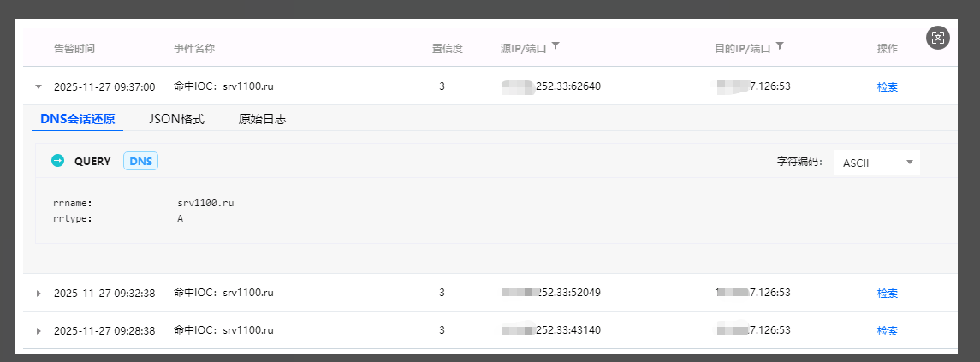Screen dimensions: 980x362
Task: Switch to the JSON格式 tab
Action: tap(176, 119)
